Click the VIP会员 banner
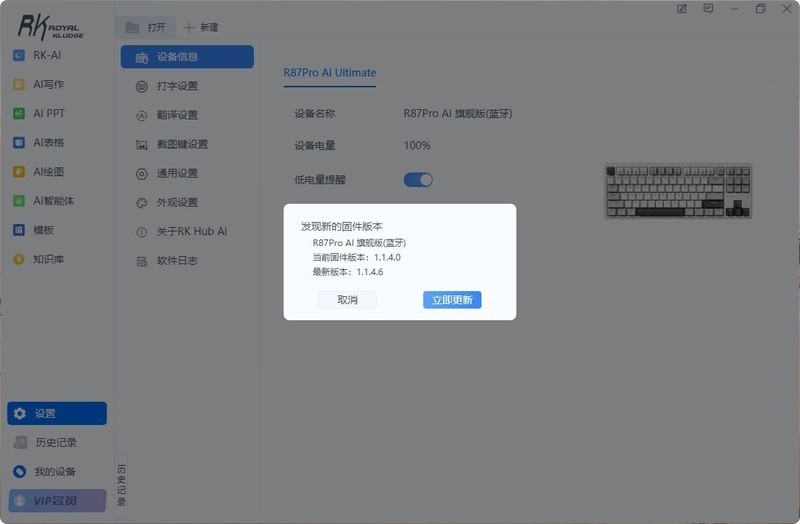Screen dimensions: 800x524 (57, 501)
